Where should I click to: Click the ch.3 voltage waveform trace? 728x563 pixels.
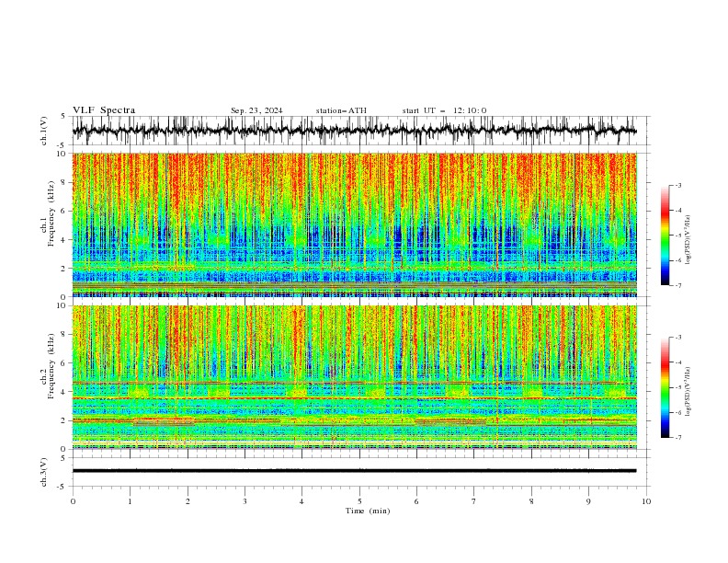click(354, 471)
